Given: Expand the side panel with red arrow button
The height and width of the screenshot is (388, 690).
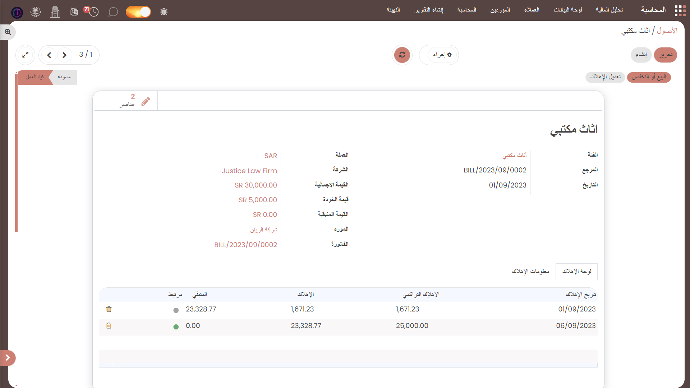Looking at the screenshot, I should point(7,358).
